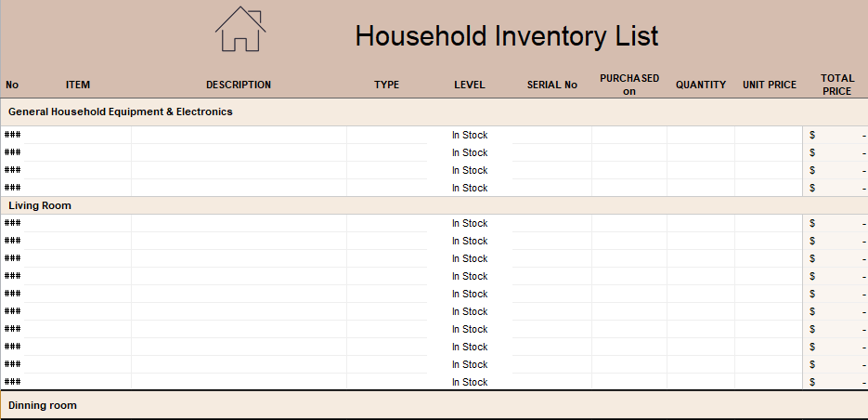868x420 pixels.
Task: Select the TOTAL PRICE column header
Action: click(x=836, y=85)
